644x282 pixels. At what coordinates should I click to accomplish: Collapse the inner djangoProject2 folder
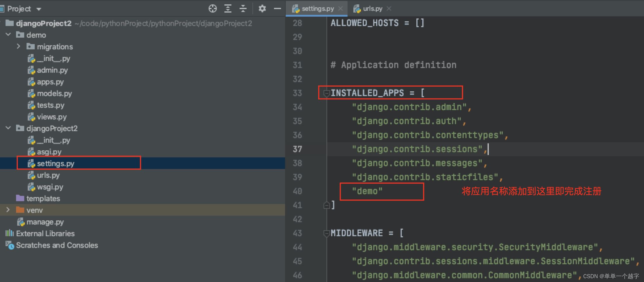[8, 128]
